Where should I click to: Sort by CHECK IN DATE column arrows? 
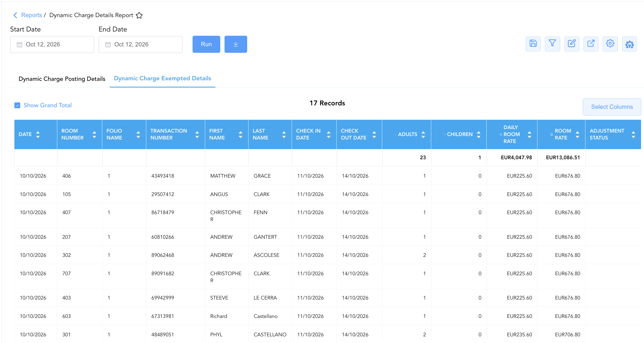point(329,134)
